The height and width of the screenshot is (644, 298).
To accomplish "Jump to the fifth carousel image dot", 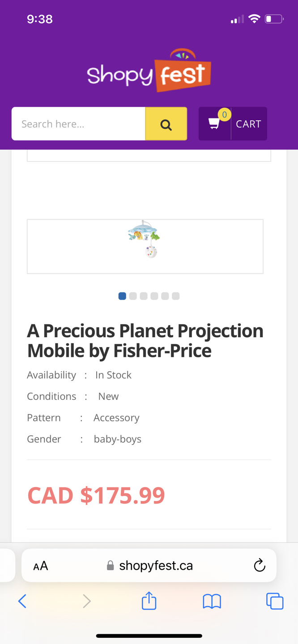I will pyautogui.click(x=165, y=296).
